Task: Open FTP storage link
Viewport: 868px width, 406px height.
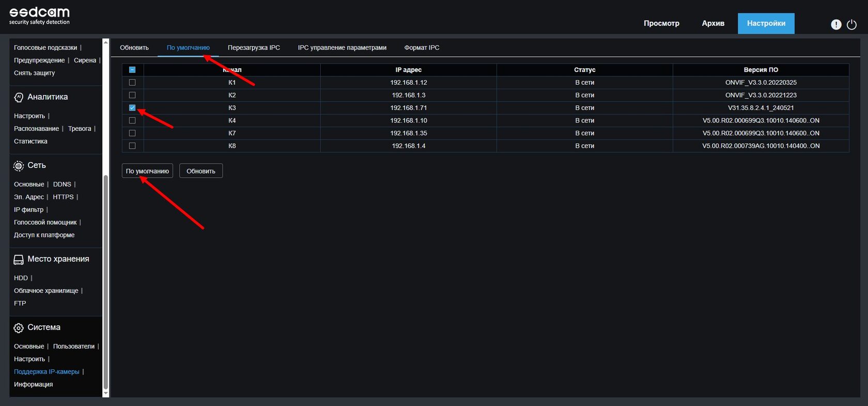Action: 20,303
